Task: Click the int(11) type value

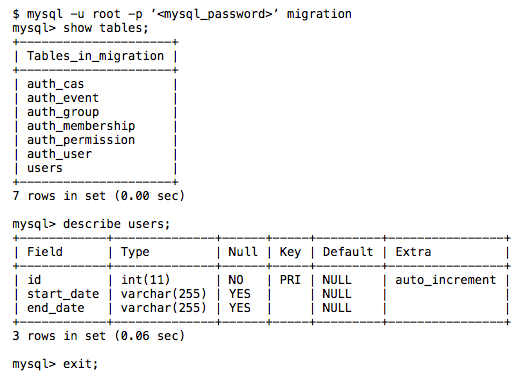Action: [146, 280]
